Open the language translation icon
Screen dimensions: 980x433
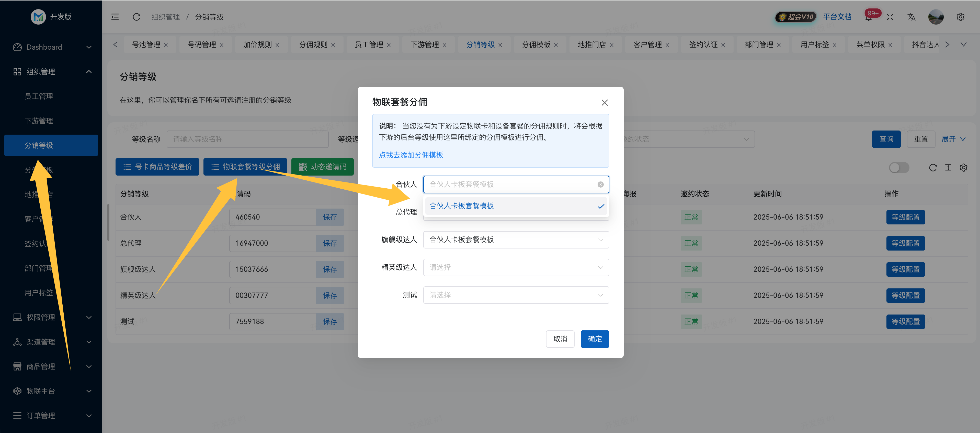click(911, 17)
